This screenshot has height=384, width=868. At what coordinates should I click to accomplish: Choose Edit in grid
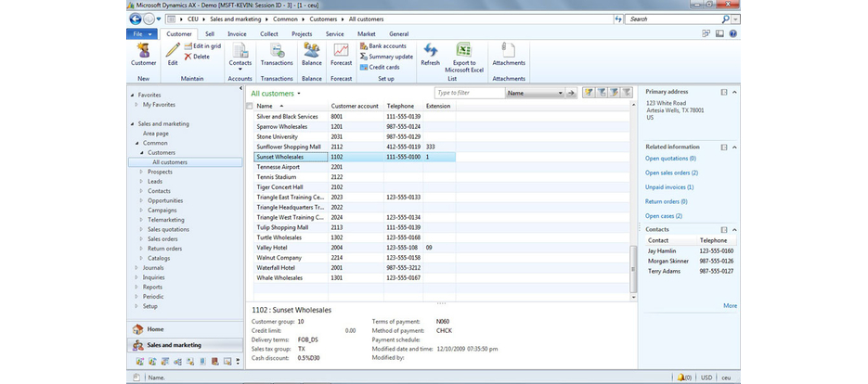point(202,46)
